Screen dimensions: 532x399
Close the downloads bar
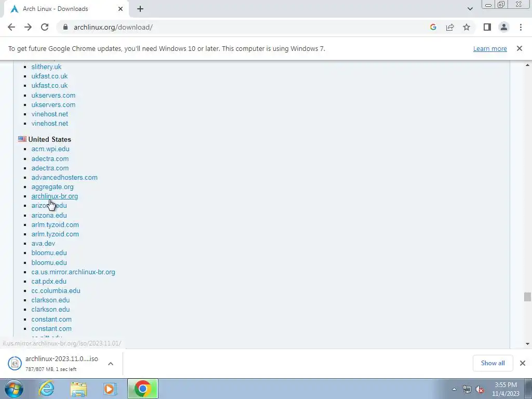[x=523, y=363]
